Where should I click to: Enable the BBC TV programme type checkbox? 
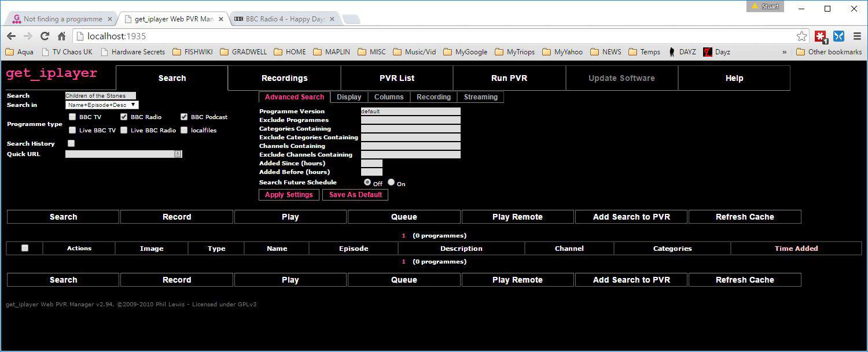(72, 117)
